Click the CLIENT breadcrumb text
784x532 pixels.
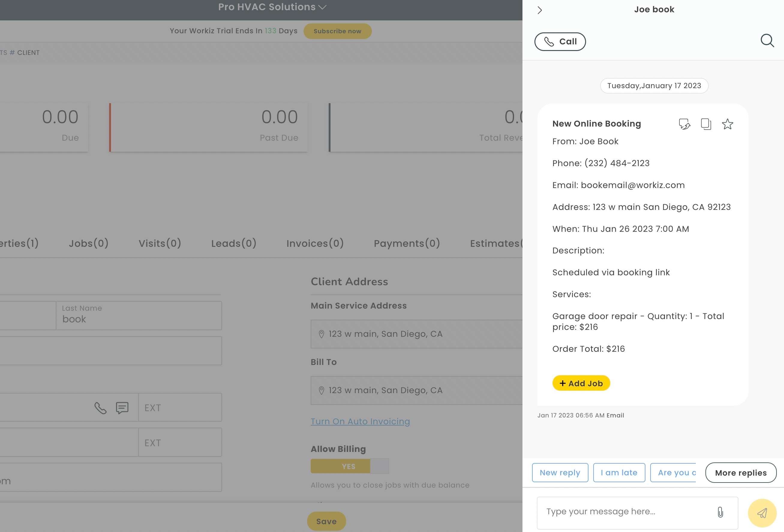[28, 52]
